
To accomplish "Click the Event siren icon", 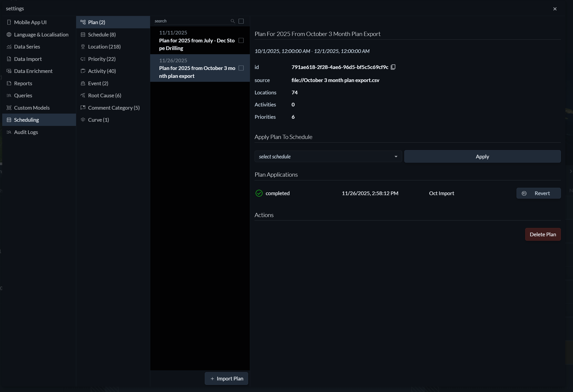I will (83, 83).
